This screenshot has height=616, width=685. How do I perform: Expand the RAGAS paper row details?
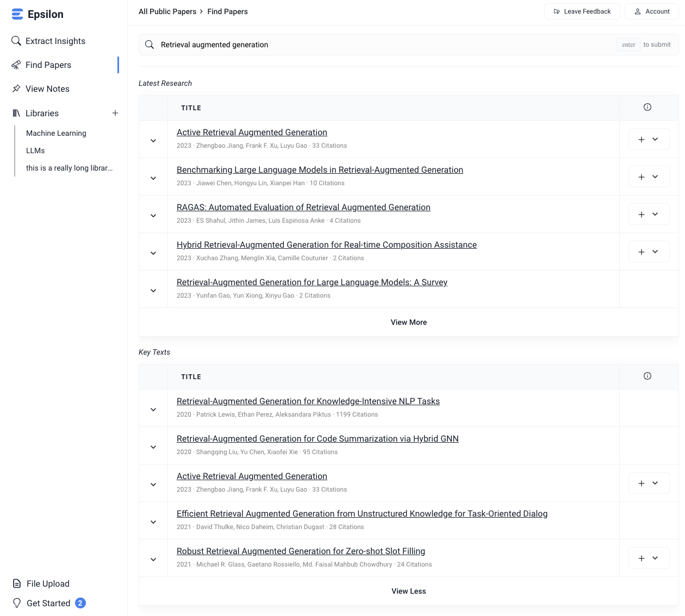tap(153, 216)
